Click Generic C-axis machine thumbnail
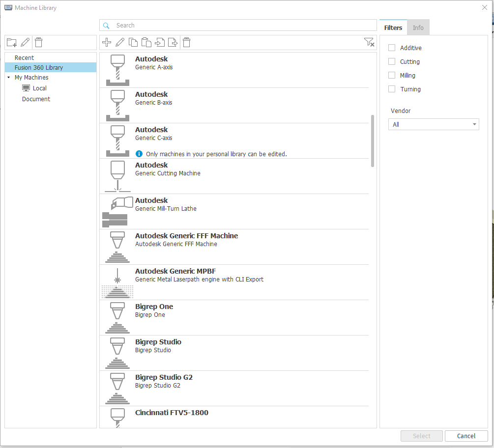The width and height of the screenshot is (494, 448). 117,140
